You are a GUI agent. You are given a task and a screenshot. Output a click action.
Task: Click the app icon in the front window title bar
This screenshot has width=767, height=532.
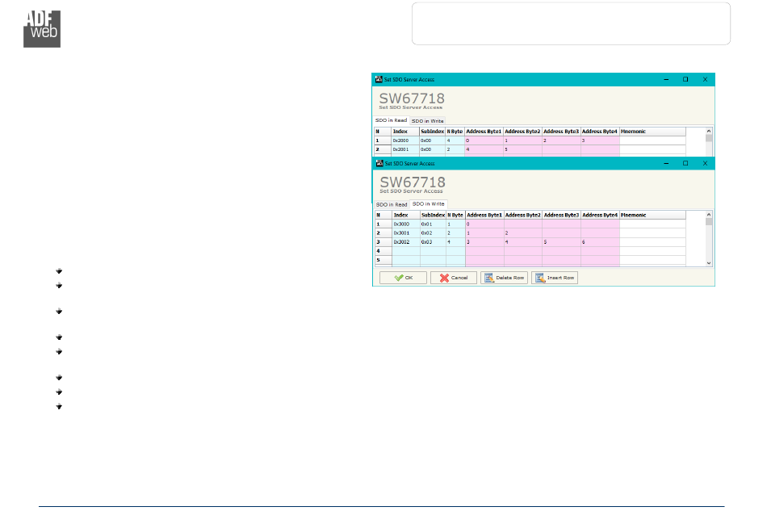[379, 163]
